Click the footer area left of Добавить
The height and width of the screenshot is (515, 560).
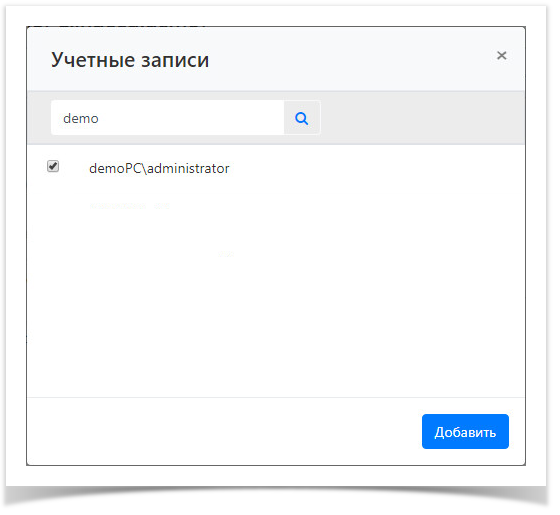point(225,431)
